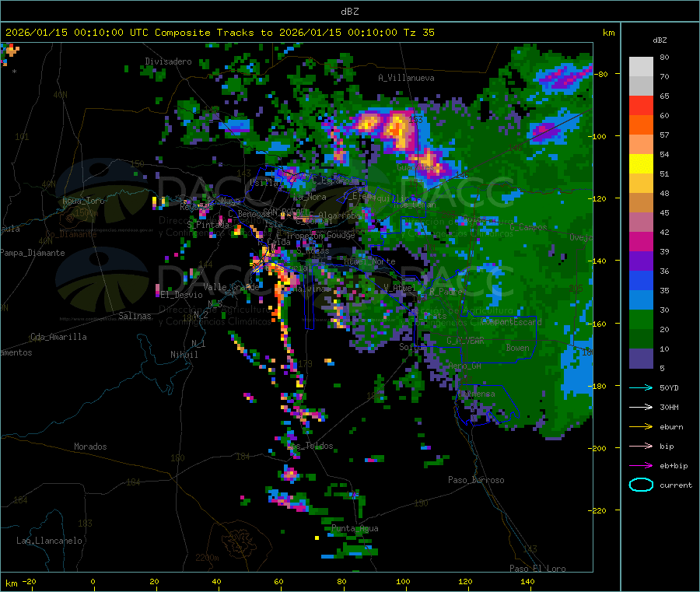Select the purple 39-36 dBZ swatch

click(641, 261)
